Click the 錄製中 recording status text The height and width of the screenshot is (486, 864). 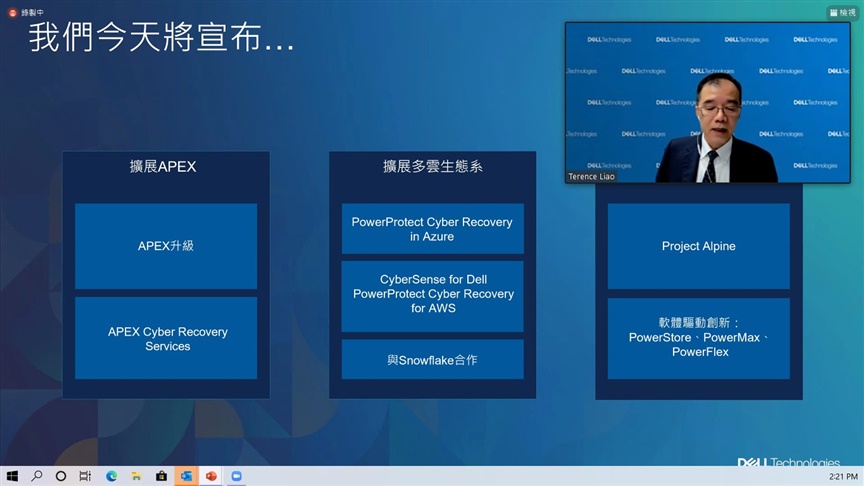(x=33, y=13)
